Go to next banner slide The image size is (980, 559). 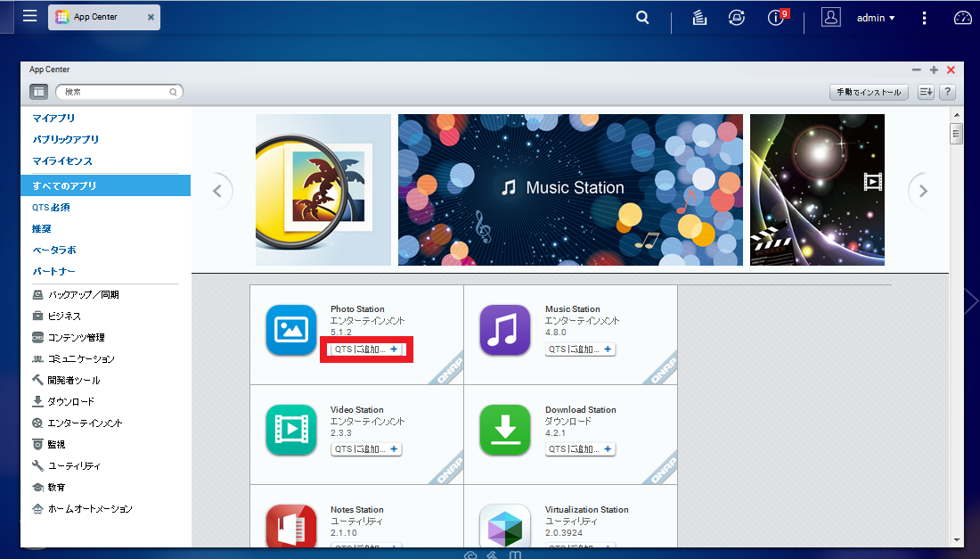[x=922, y=191]
